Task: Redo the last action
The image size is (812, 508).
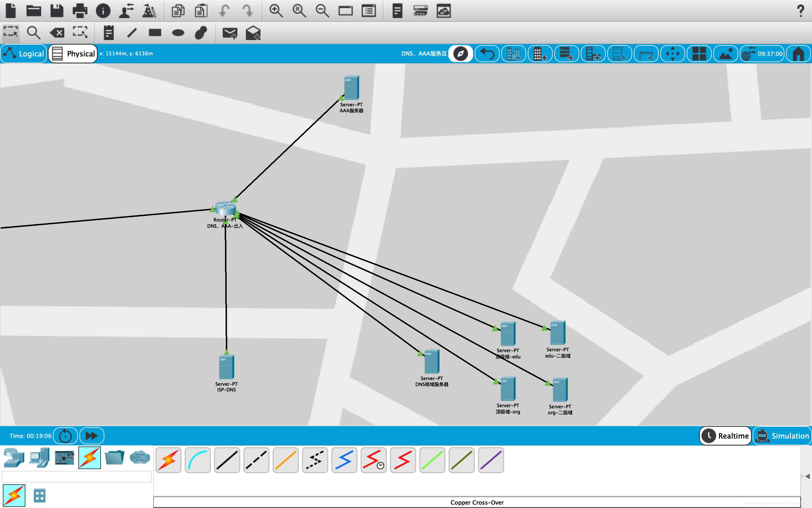Action: 247,11
